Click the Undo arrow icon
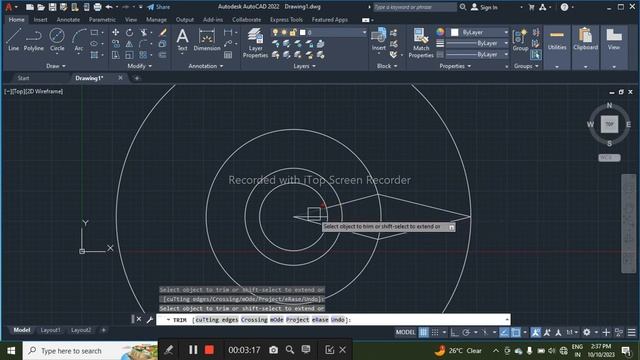640x360 pixels. (109, 7)
